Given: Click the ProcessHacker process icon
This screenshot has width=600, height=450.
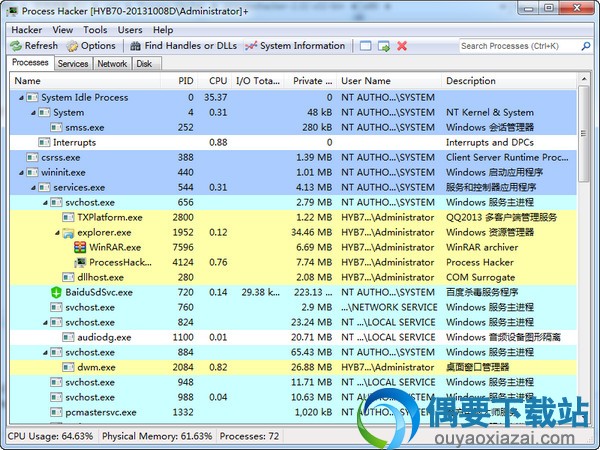Looking at the screenshot, I should (x=80, y=262).
